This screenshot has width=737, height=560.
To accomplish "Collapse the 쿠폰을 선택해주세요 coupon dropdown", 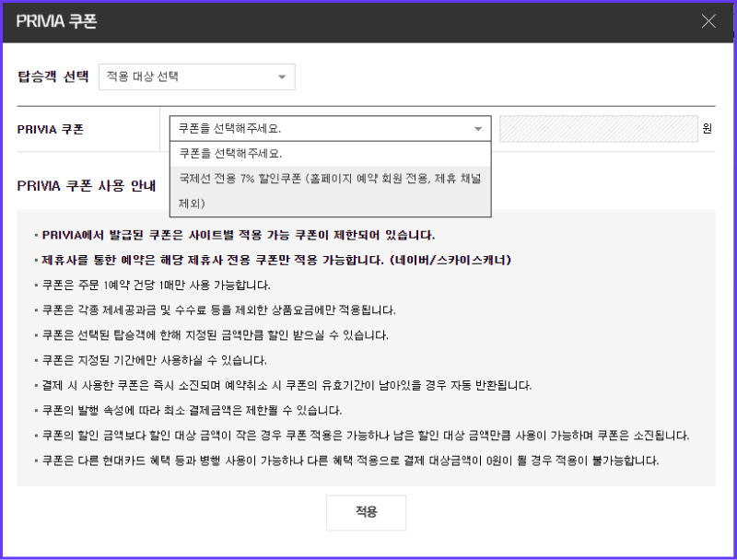I will (x=331, y=128).
